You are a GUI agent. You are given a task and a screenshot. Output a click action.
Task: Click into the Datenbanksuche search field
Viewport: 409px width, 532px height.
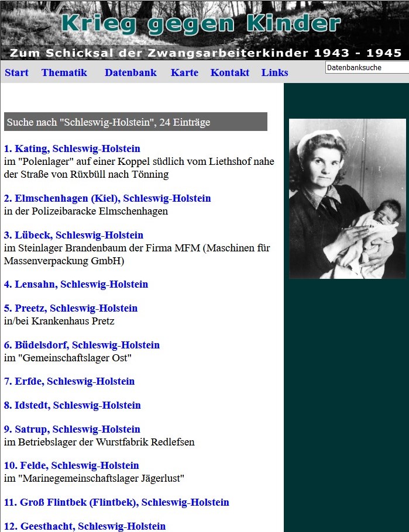coord(366,68)
